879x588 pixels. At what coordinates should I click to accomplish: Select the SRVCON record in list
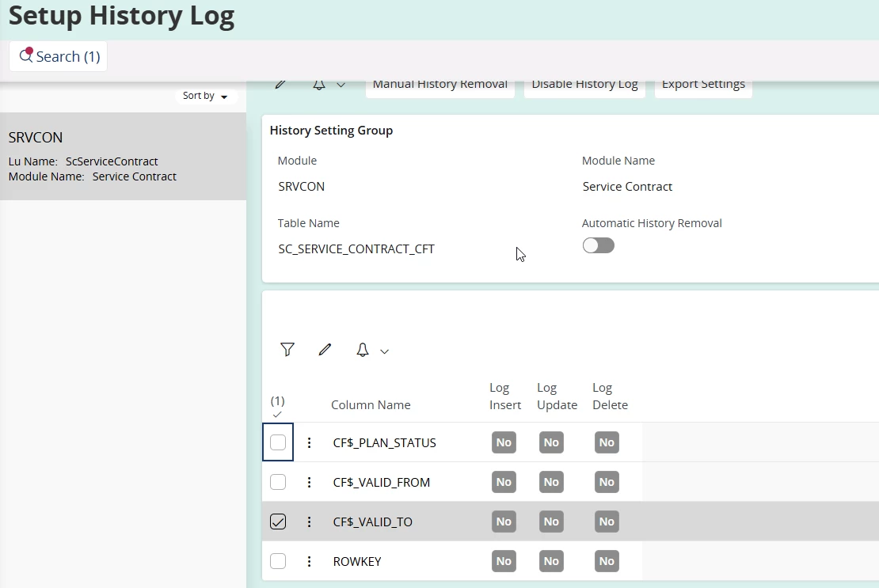click(x=123, y=156)
